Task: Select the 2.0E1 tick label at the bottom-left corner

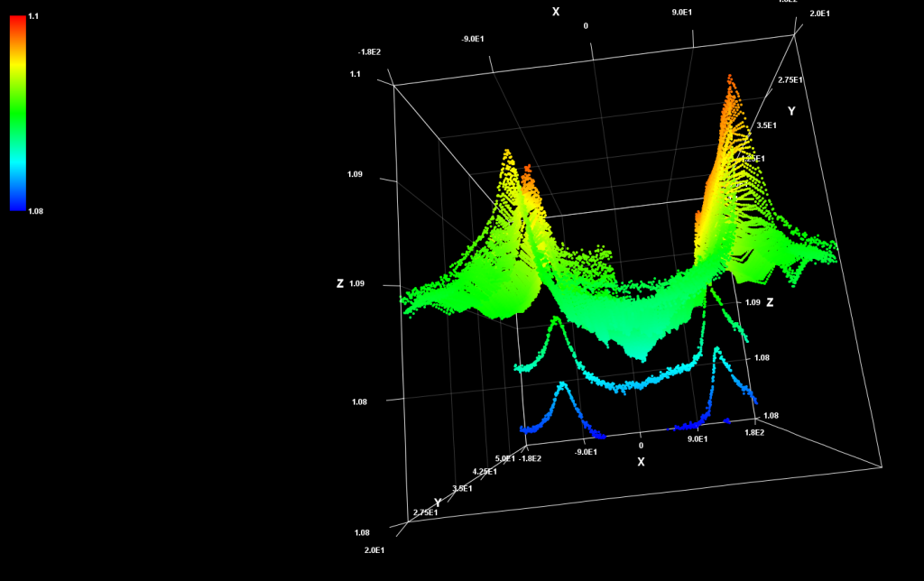Action: [374, 550]
